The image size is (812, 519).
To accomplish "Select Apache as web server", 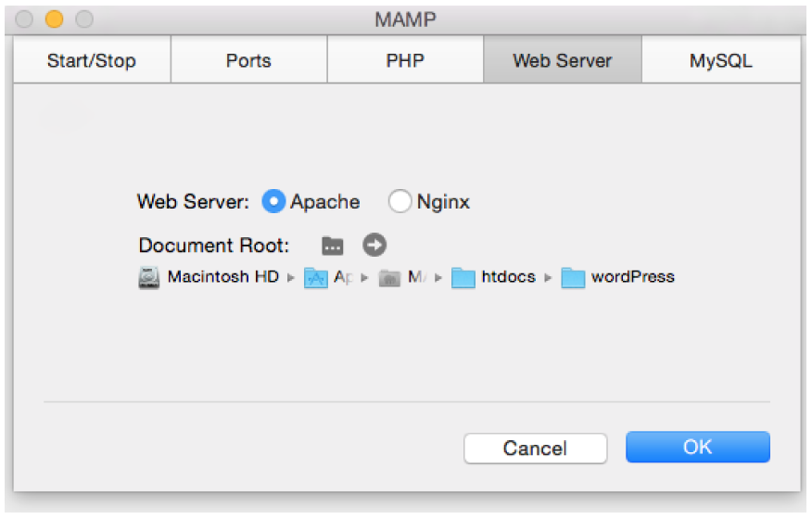I will pyautogui.click(x=273, y=201).
